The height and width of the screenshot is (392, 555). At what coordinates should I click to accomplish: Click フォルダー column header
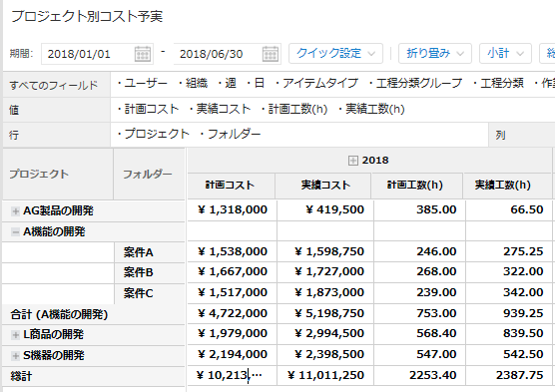(149, 175)
